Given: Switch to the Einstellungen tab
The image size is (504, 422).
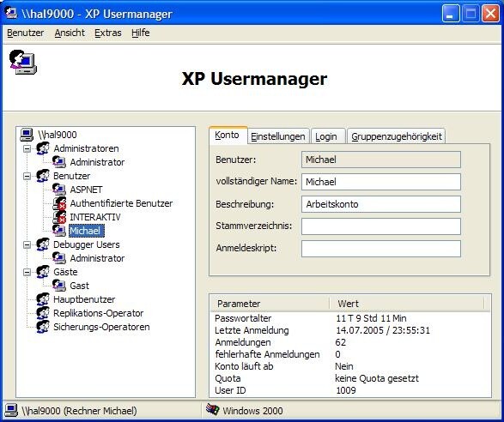Looking at the screenshot, I should 278,136.
